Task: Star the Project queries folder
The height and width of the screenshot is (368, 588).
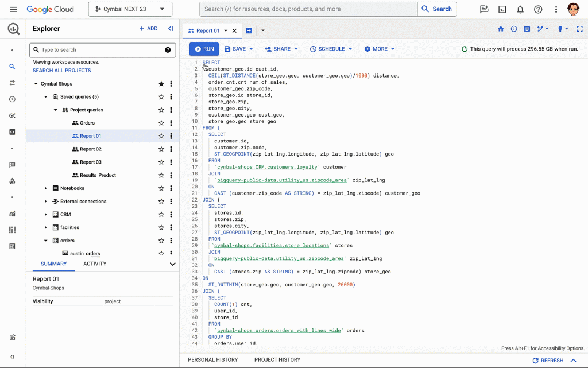Action: tap(161, 110)
